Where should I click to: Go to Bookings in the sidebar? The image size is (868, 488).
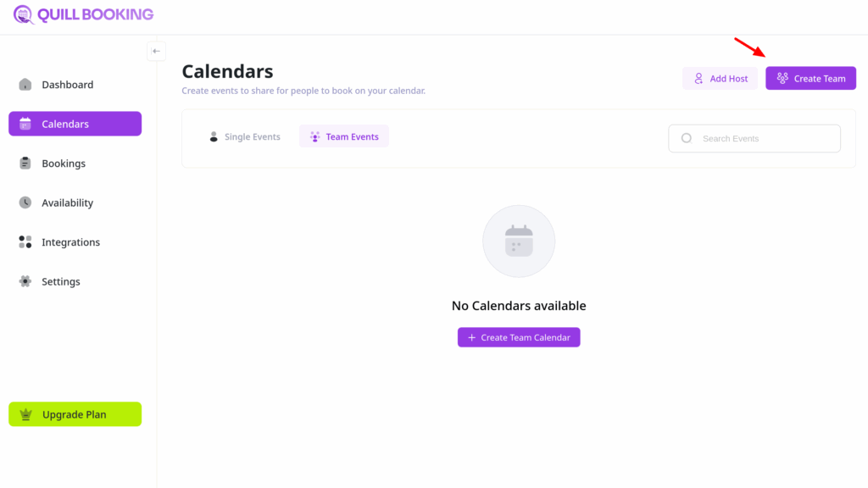(x=64, y=164)
